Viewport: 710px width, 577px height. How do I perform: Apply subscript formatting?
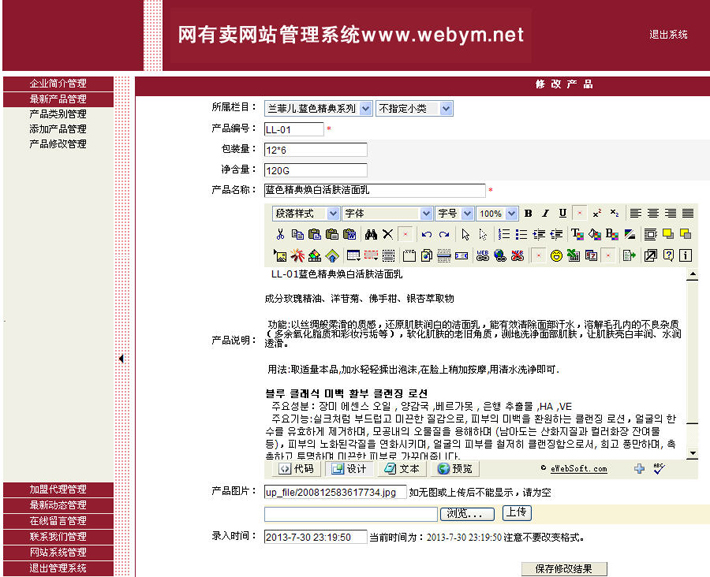(x=614, y=213)
